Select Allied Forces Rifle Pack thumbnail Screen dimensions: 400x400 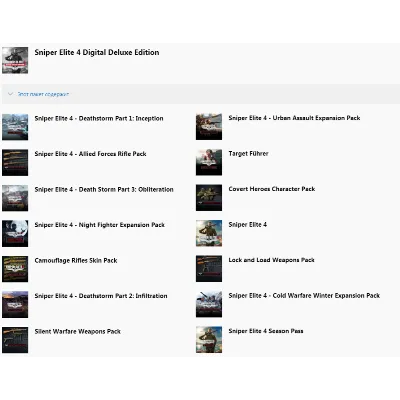tap(15, 163)
